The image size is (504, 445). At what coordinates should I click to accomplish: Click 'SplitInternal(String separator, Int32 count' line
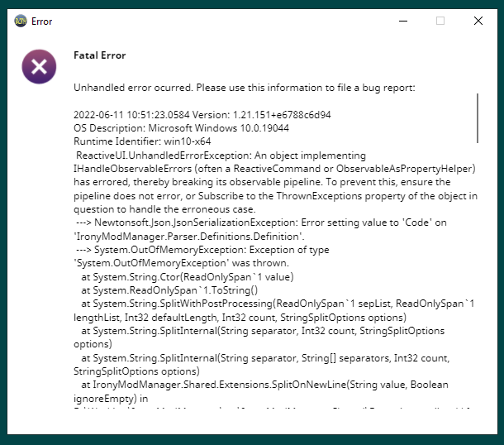click(263, 331)
